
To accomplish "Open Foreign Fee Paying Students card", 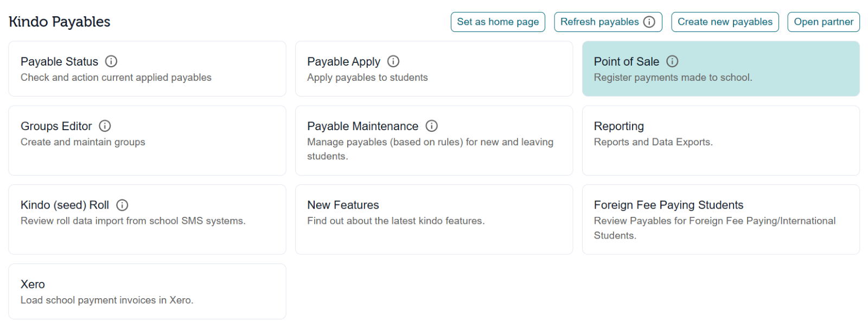I will 721,220.
